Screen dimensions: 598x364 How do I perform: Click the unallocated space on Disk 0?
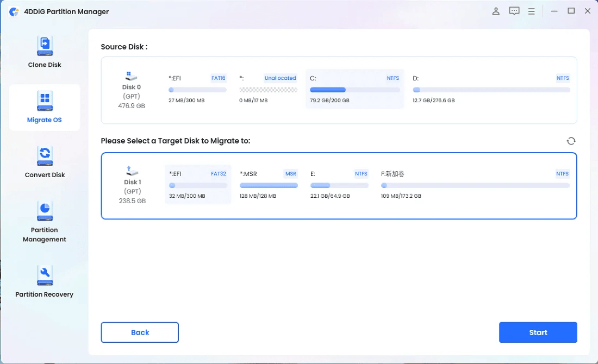point(268,89)
